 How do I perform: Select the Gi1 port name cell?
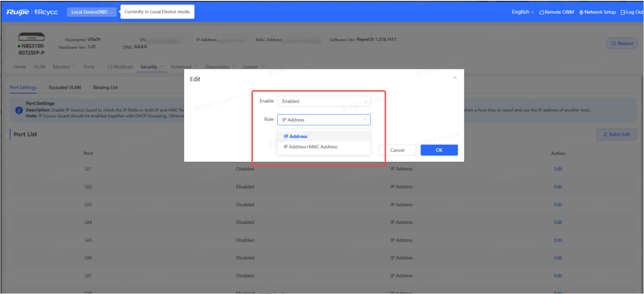(88, 169)
